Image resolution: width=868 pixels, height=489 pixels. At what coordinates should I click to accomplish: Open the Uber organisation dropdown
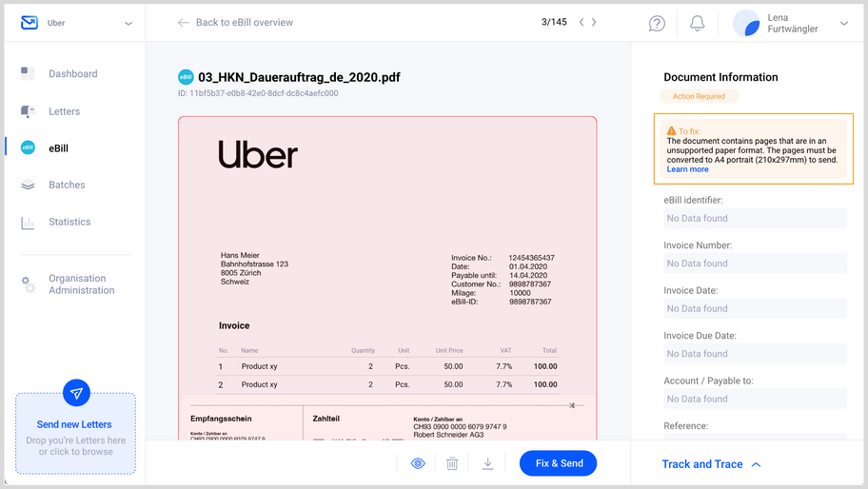click(128, 23)
